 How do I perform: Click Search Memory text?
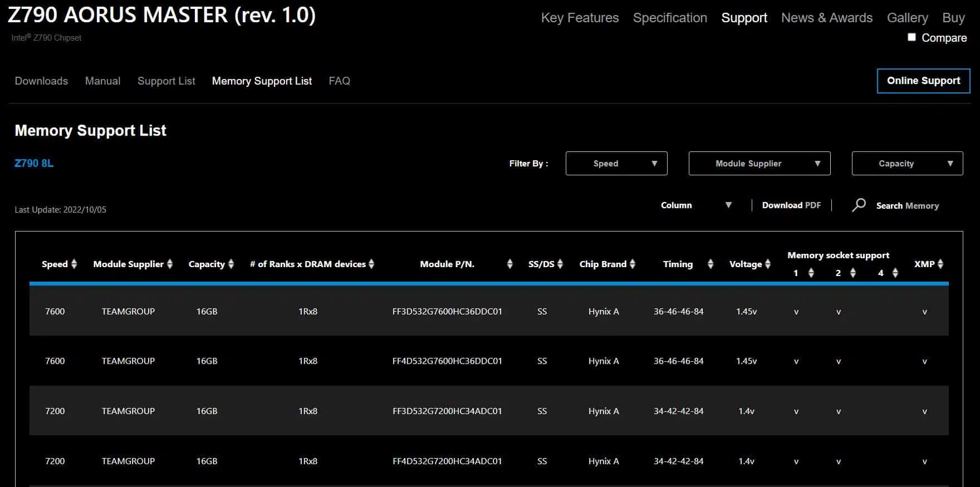coord(908,206)
